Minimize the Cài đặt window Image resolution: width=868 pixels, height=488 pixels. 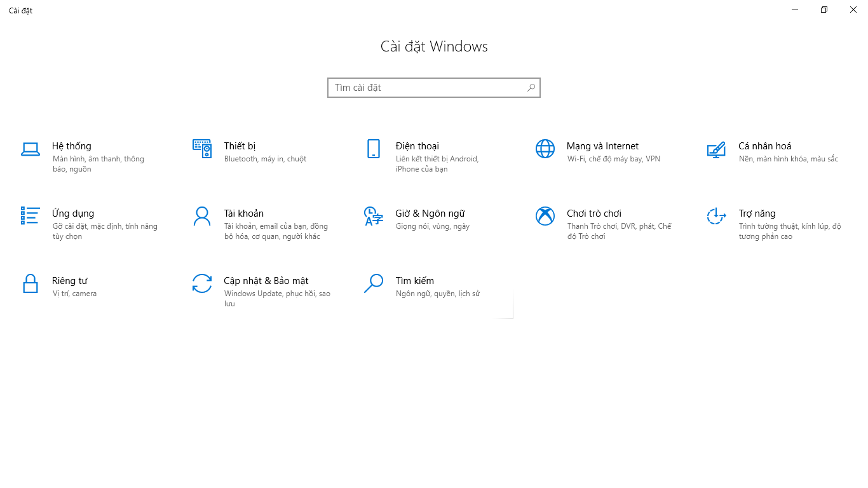pos(795,10)
